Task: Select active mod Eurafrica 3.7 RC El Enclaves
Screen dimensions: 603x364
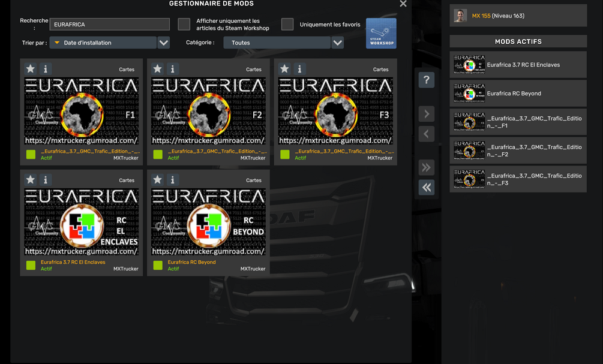Action: pyautogui.click(x=518, y=65)
